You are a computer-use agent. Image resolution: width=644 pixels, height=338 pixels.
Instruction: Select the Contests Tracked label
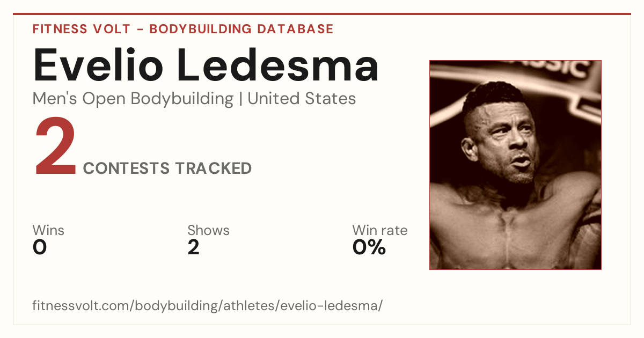coord(167,168)
